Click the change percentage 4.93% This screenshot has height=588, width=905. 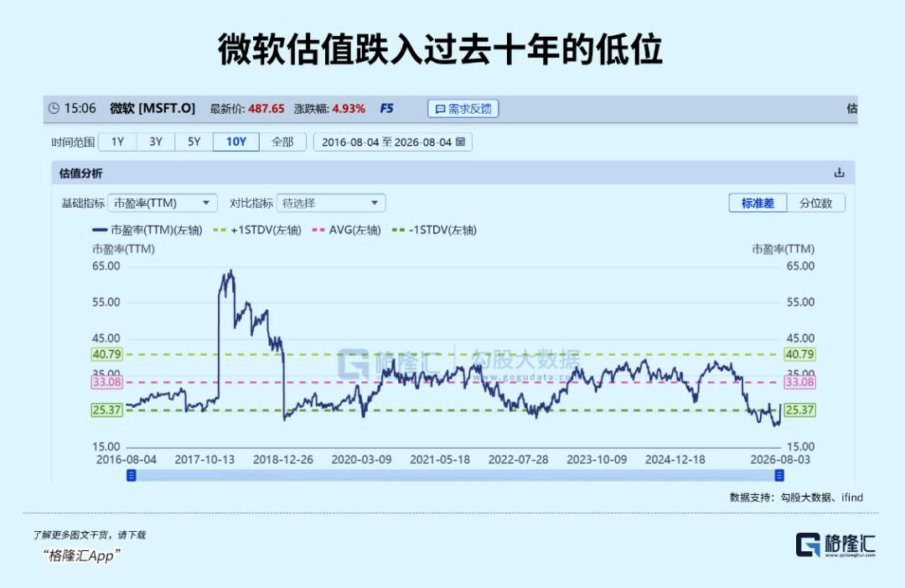click(349, 109)
